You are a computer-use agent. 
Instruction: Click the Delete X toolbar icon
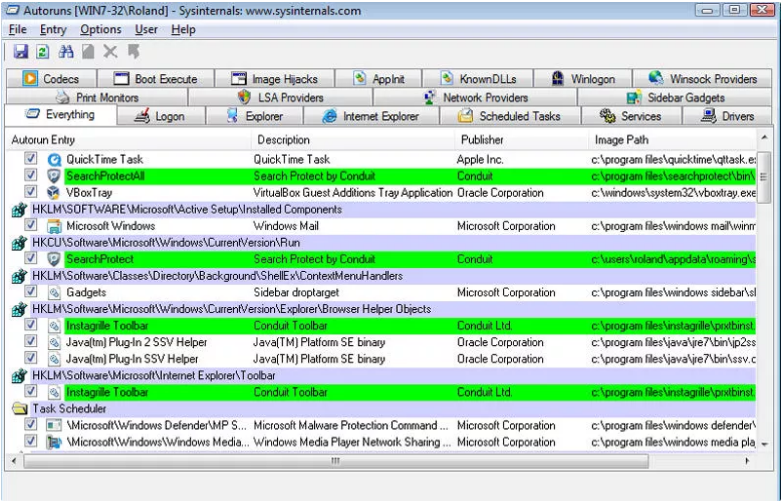point(110,51)
